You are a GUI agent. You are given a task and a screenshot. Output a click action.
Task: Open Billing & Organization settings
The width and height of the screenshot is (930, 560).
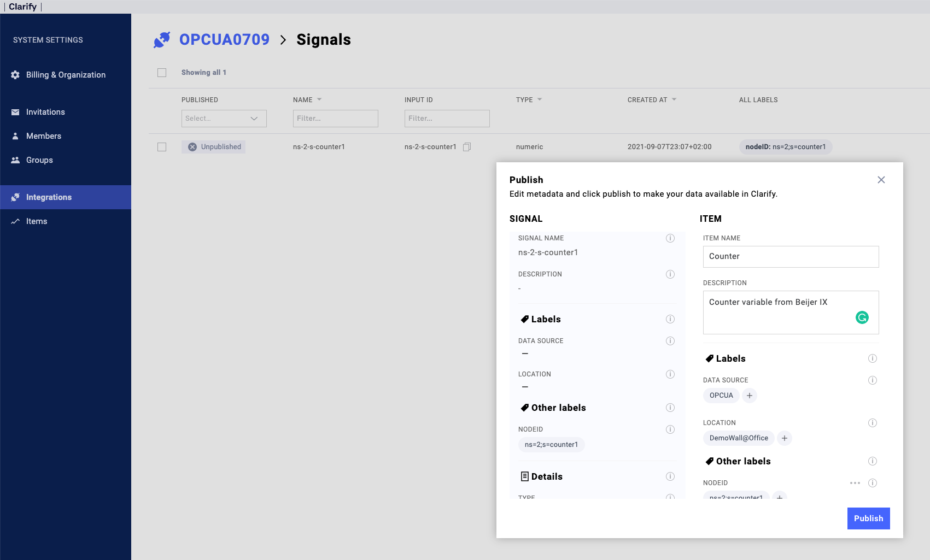(x=66, y=75)
